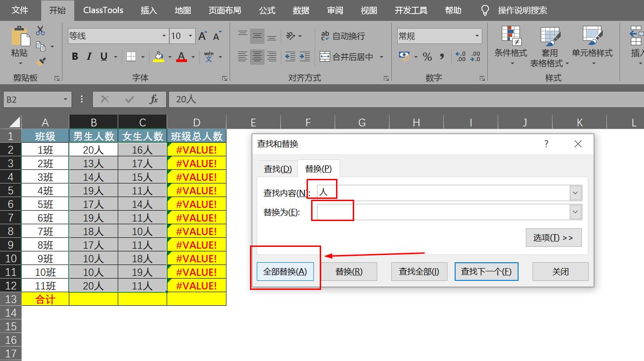Toggle Italic formatting
Viewport: 644px width, 361px height.
point(89,57)
